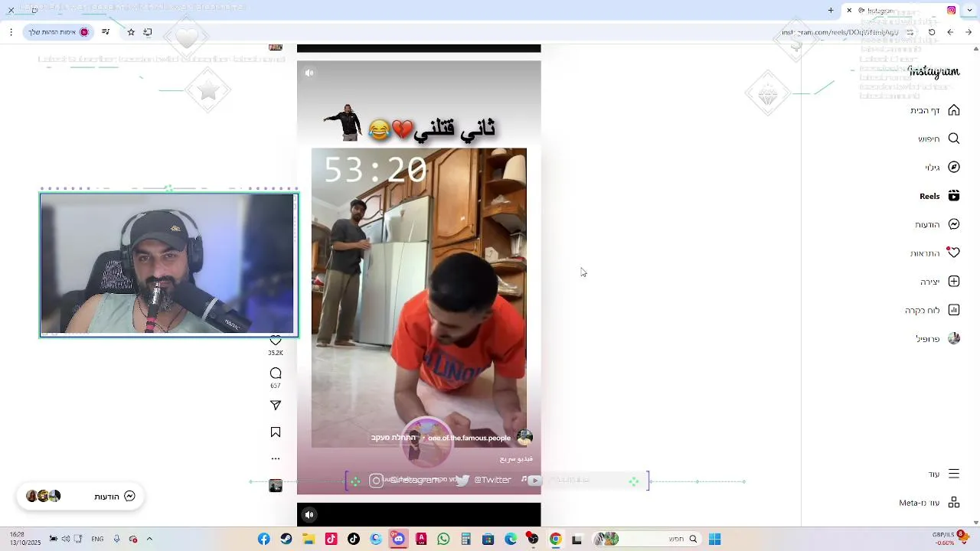Open the reel author's avatar

point(524,438)
